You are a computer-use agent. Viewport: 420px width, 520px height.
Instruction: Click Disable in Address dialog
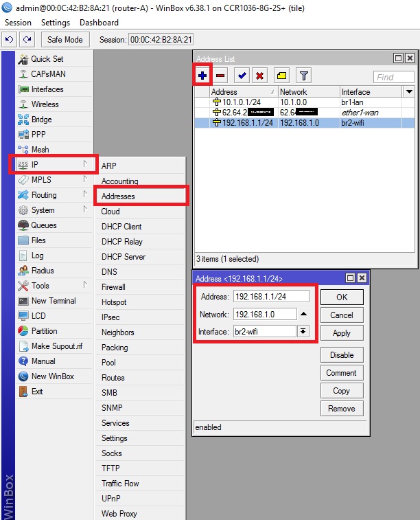(342, 355)
